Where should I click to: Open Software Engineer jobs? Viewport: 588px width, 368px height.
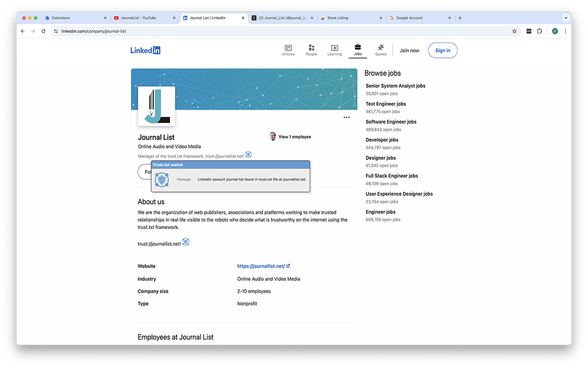(x=391, y=122)
